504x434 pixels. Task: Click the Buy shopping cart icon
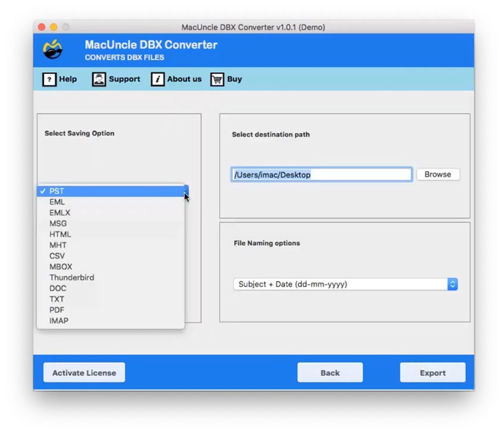[x=217, y=79]
